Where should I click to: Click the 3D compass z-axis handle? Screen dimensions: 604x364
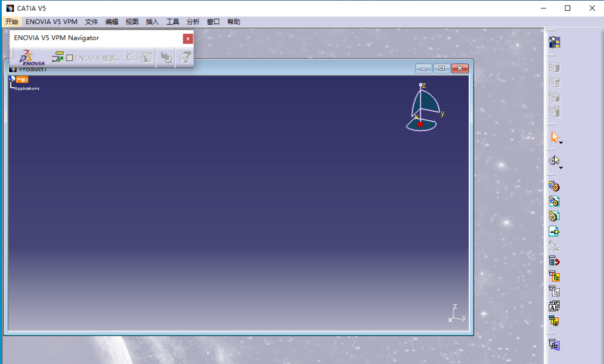click(x=421, y=85)
